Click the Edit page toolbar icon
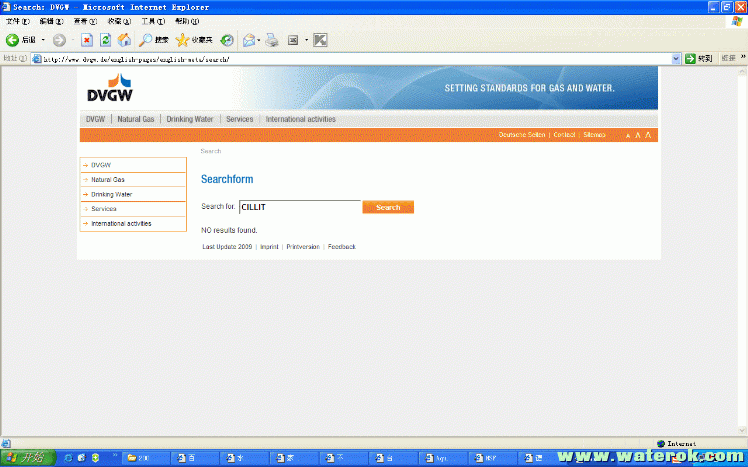 pyautogui.click(x=293, y=40)
